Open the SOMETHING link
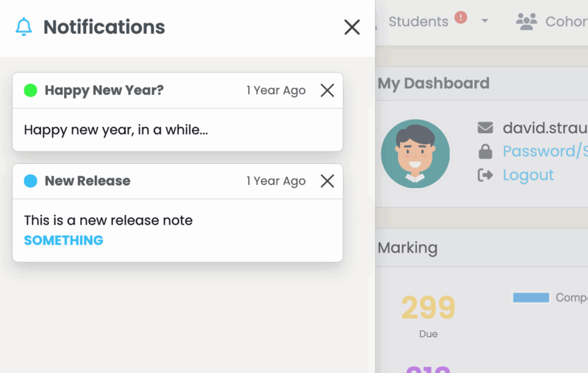This screenshot has height=373, width=588. pos(64,240)
